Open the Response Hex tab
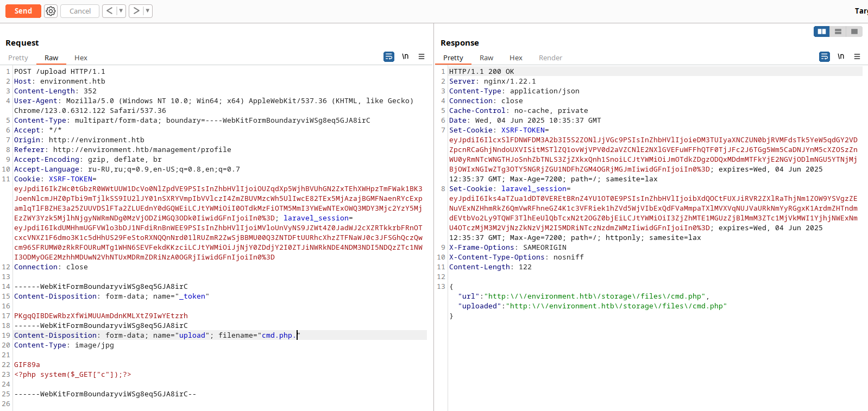 point(516,58)
